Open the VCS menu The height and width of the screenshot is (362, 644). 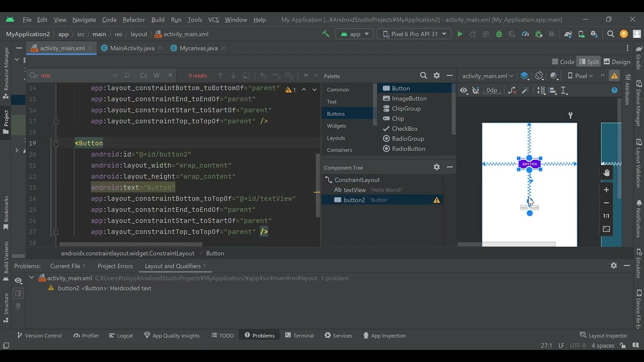(213, 20)
